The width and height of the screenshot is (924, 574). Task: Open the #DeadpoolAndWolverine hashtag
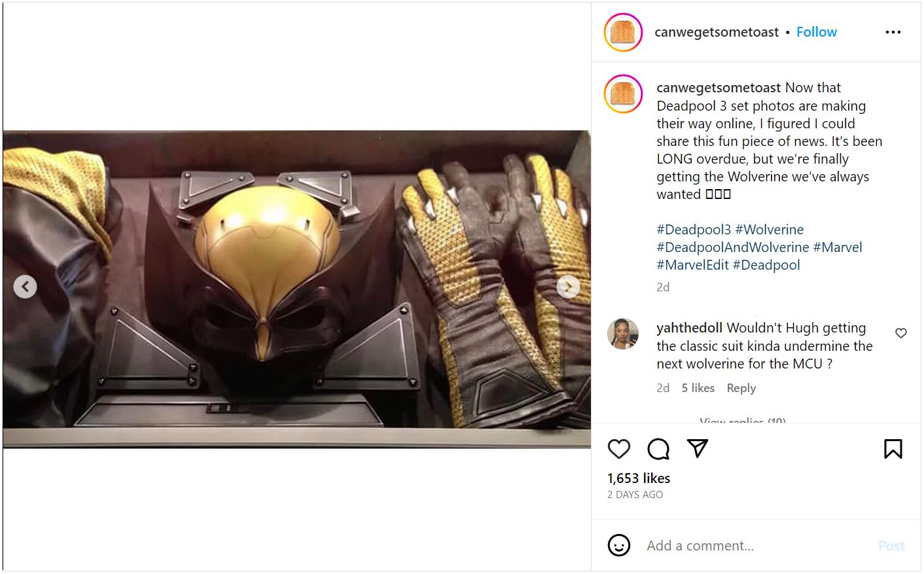tap(733, 247)
